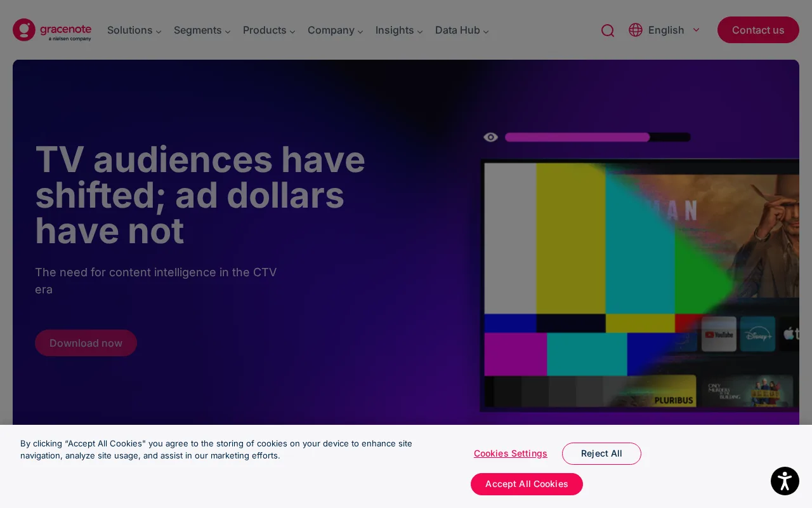Click Reject All cookies button
This screenshot has width=812, height=508.
point(601,453)
